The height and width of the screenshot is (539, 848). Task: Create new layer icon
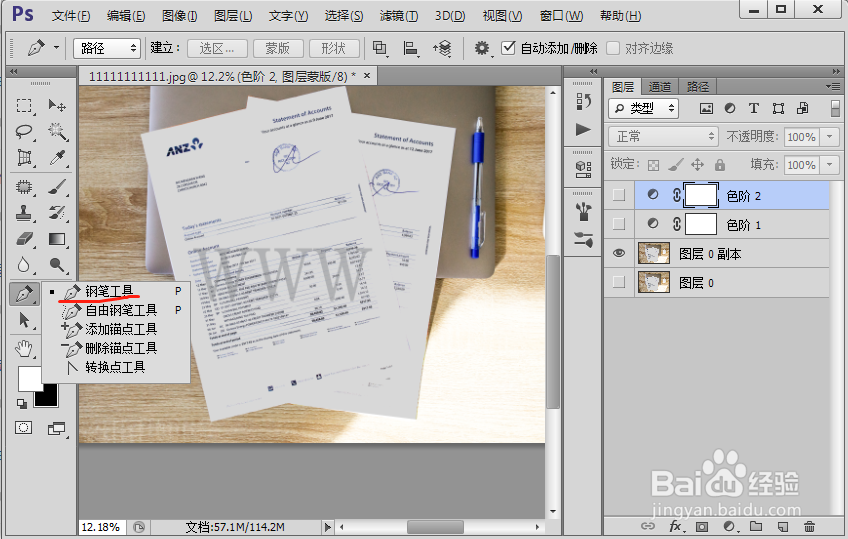click(x=782, y=526)
